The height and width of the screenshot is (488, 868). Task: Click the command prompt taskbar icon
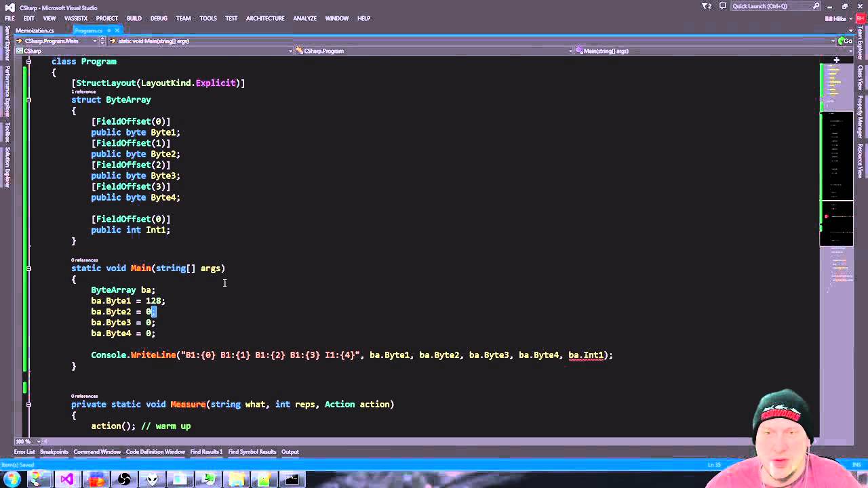click(x=292, y=480)
